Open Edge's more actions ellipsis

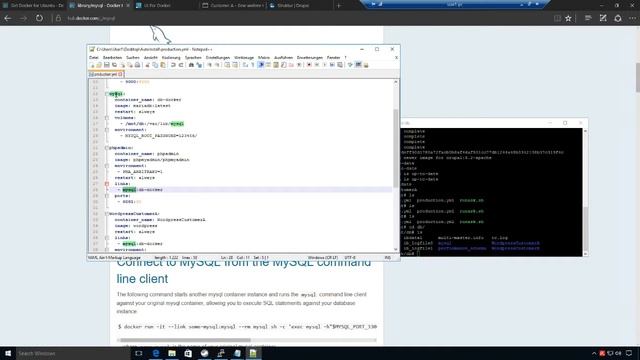(x=632, y=18)
